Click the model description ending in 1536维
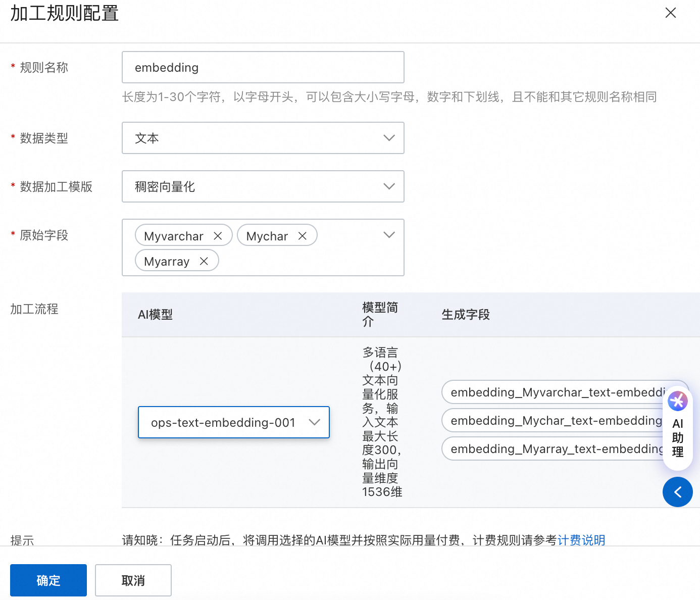Image resolution: width=700 pixels, height=600 pixels. click(x=382, y=422)
